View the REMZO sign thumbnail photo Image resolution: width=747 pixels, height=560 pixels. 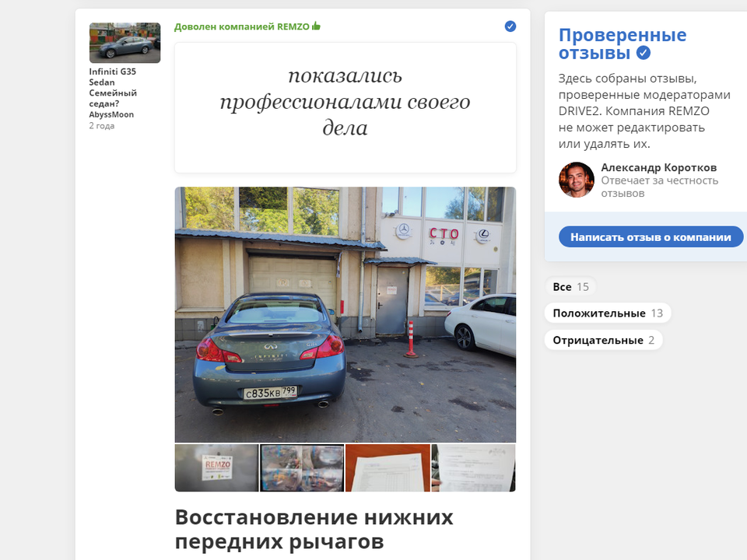click(x=217, y=467)
